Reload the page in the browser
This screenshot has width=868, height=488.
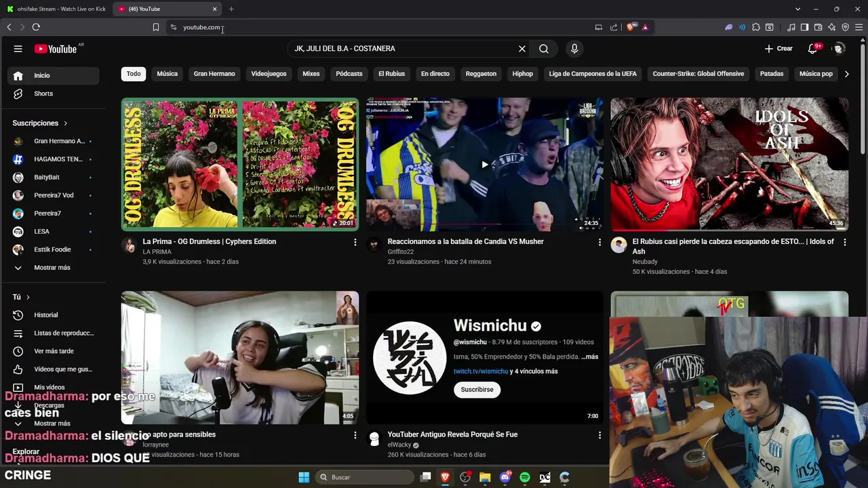pos(36,27)
